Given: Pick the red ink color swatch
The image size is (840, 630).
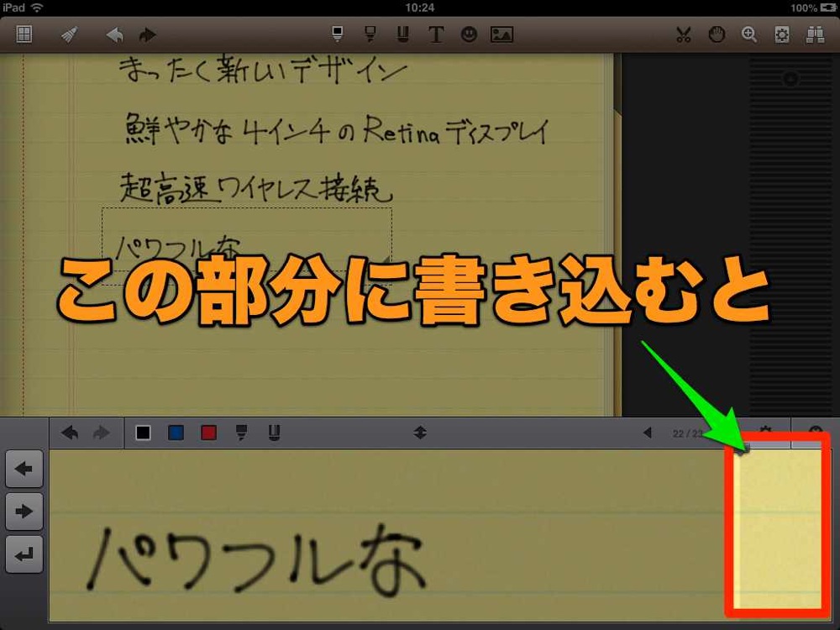Looking at the screenshot, I should (208, 433).
